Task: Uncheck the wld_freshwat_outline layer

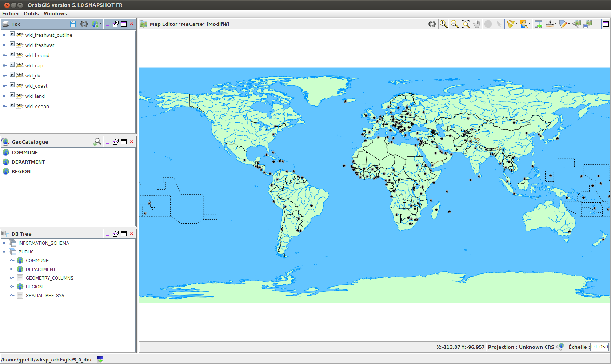Action: click(12, 34)
